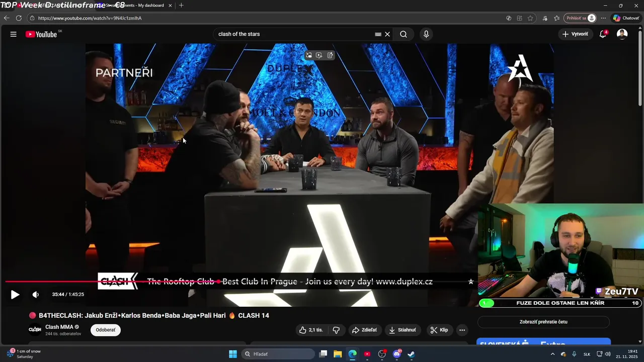Click the media control music icon
Viewport: 644px width, 362px height.
[545, 18]
